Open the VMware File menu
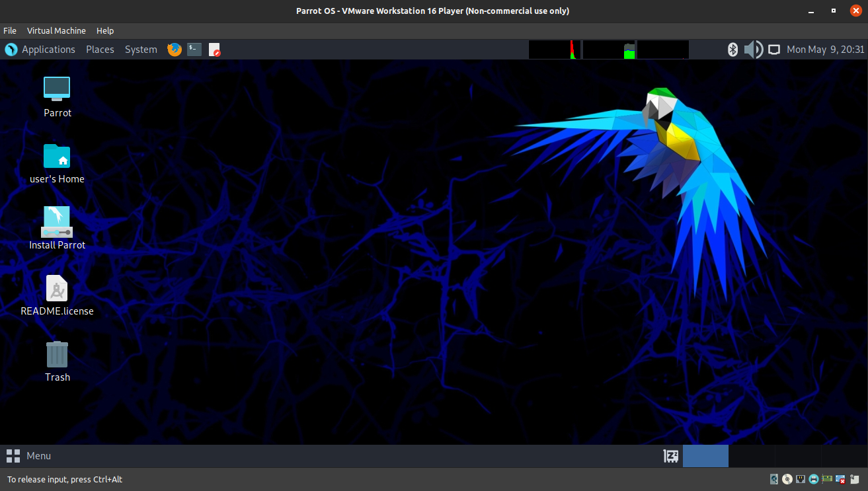 10,30
